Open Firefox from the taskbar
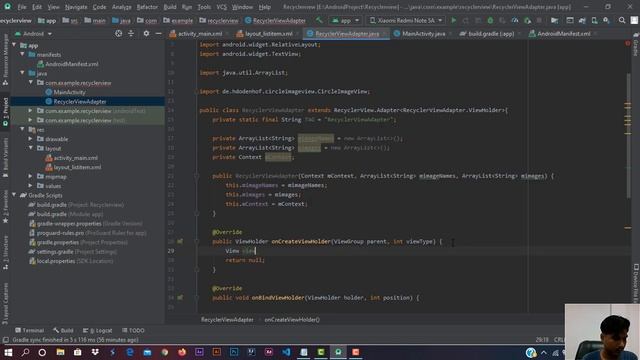Screen dimensions: 640x360 [182, 352]
